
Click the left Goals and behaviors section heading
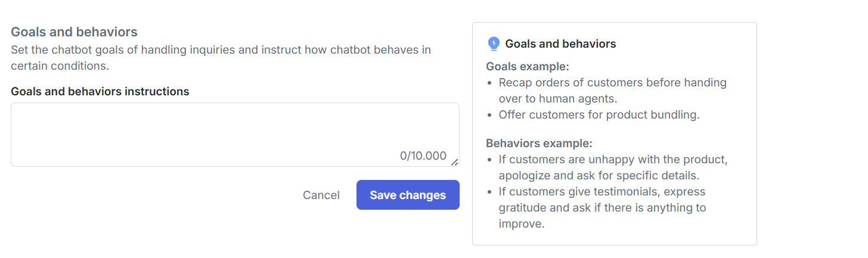click(x=75, y=32)
